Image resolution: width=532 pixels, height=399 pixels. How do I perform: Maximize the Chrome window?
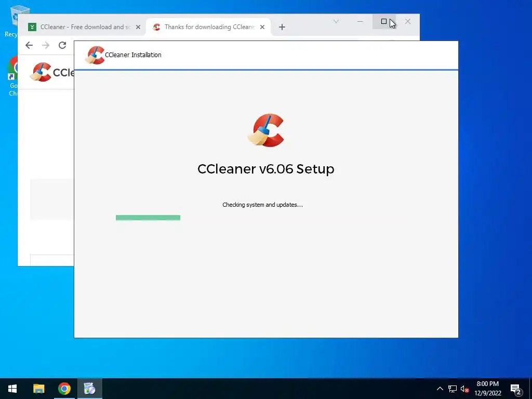click(x=384, y=21)
